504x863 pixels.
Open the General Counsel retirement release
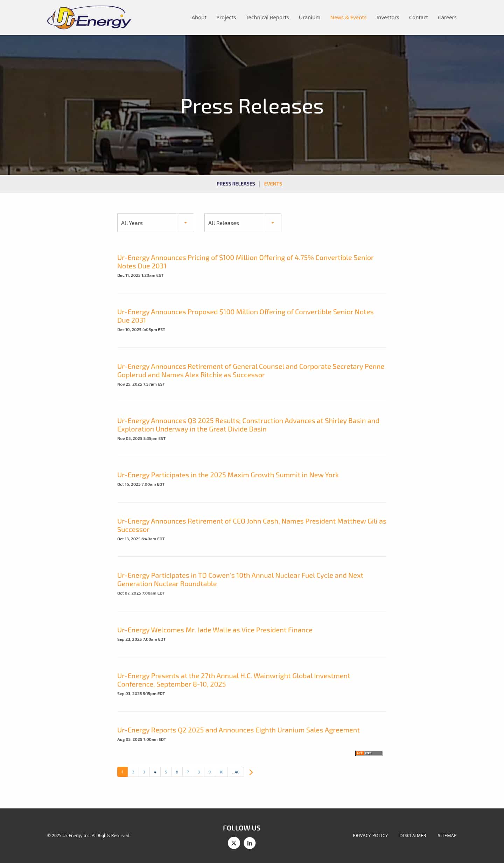coord(251,371)
